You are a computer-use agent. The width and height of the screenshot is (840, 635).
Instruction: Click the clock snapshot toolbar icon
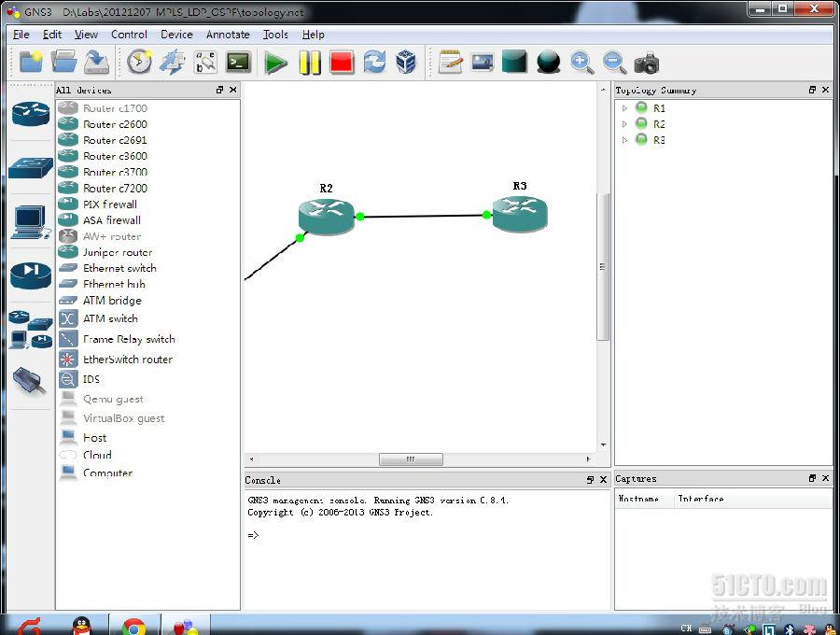coord(139,63)
